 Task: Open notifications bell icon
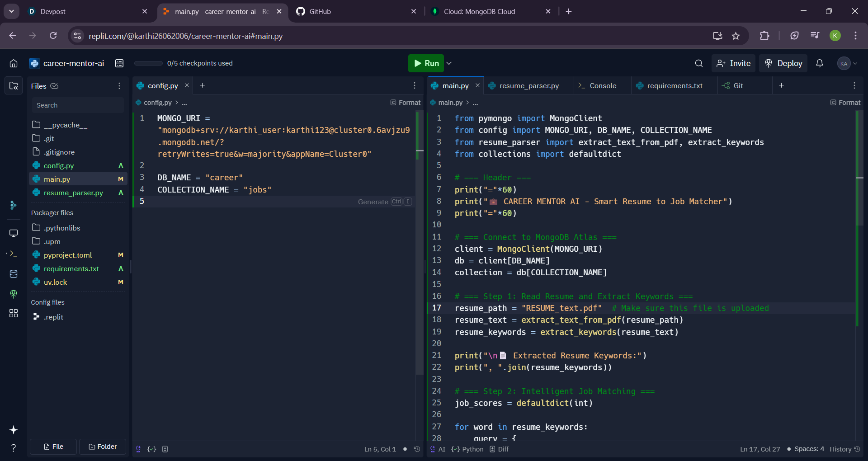pos(820,63)
